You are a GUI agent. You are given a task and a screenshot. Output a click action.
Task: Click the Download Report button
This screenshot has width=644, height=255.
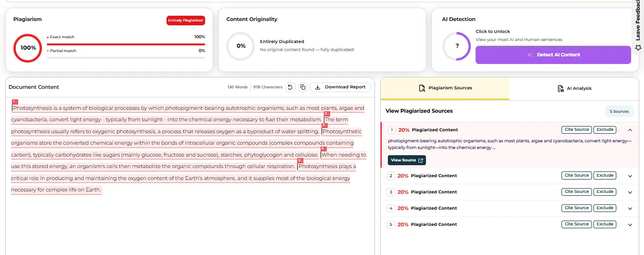point(340,87)
